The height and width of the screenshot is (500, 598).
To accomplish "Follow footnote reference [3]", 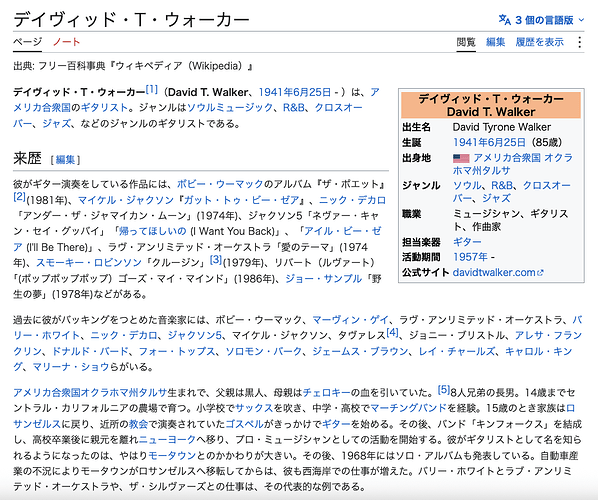I will 216,260.
